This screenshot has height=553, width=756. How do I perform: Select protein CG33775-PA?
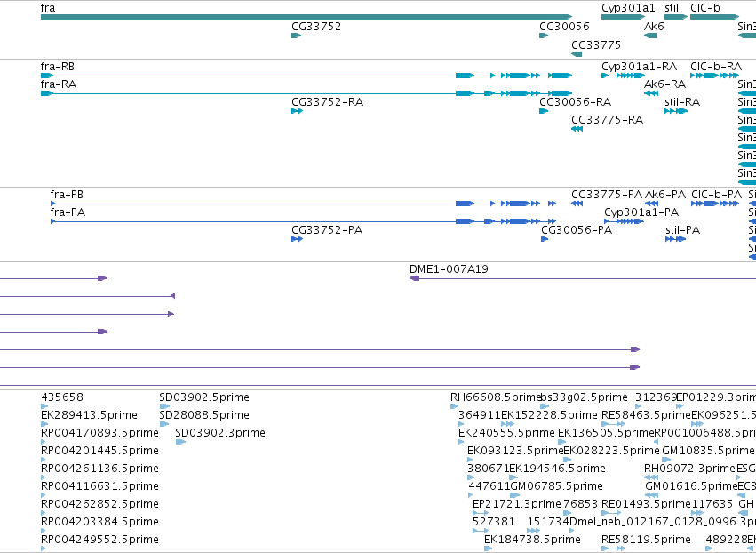click(577, 204)
